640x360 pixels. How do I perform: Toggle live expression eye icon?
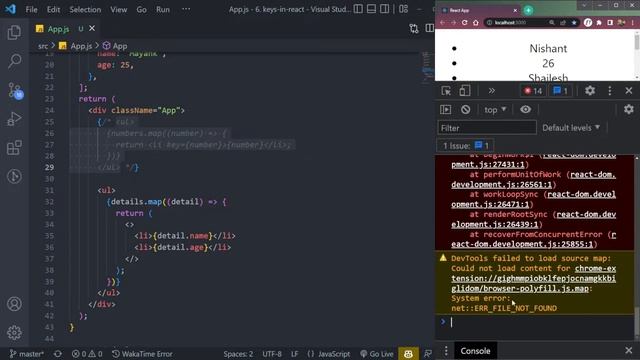coord(526,109)
